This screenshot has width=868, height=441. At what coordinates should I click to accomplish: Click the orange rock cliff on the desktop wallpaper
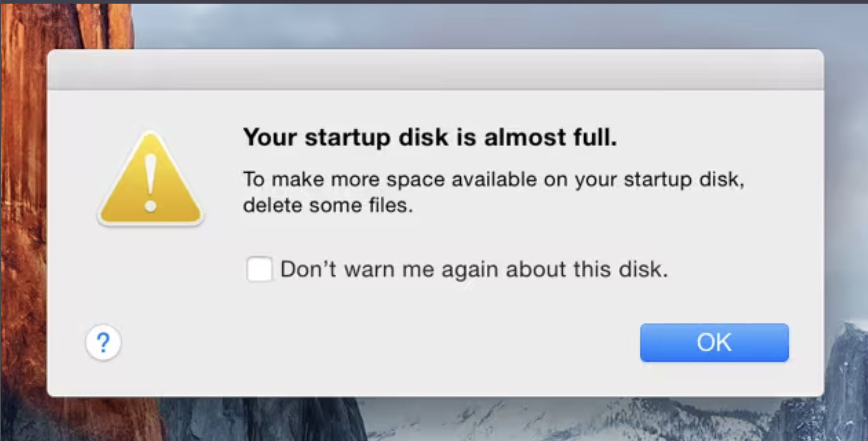(x=23, y=180)
